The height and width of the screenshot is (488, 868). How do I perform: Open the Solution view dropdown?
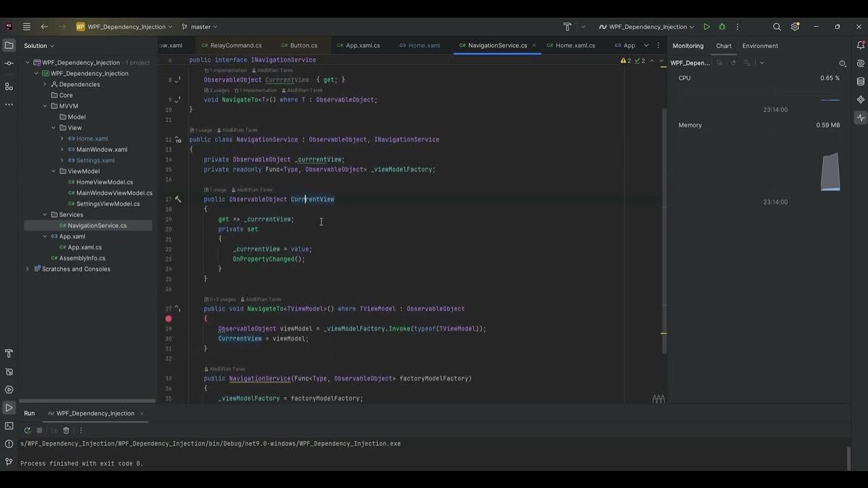coord(39,45)
